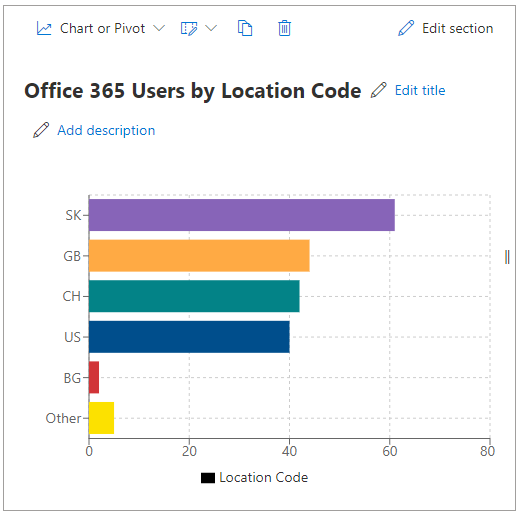
Task: Click the teal CH bar
Action: point(194,296)
